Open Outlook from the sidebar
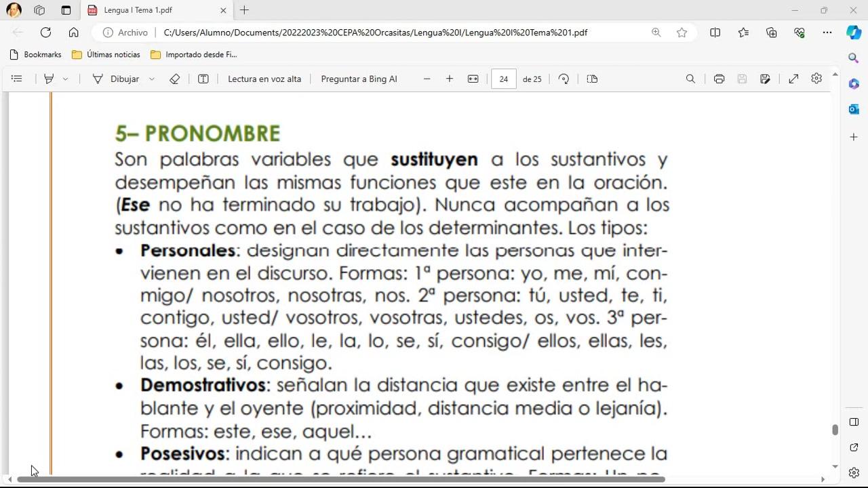868x488 pixels. pyautogui.click(x=854, y=110)
